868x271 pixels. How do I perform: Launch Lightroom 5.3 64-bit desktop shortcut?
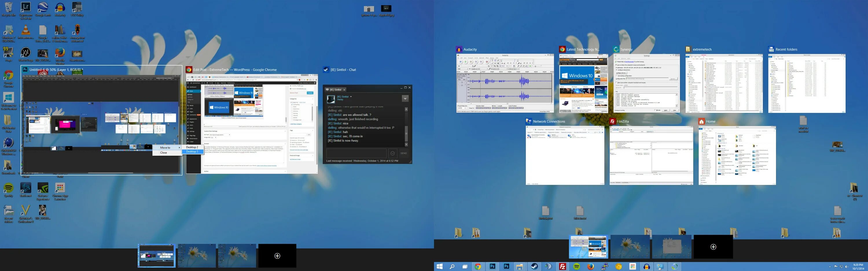tap(26, 11)
